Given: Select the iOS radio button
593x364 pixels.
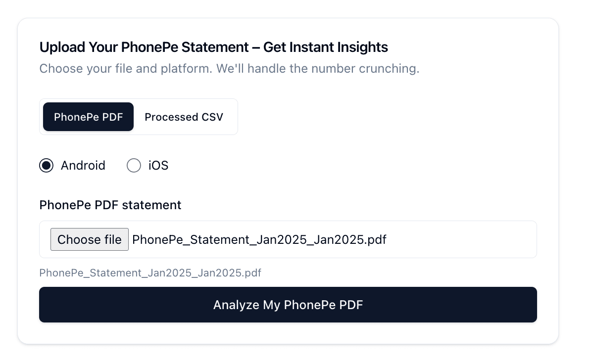Looking at the screenshot, I should 134,165.
